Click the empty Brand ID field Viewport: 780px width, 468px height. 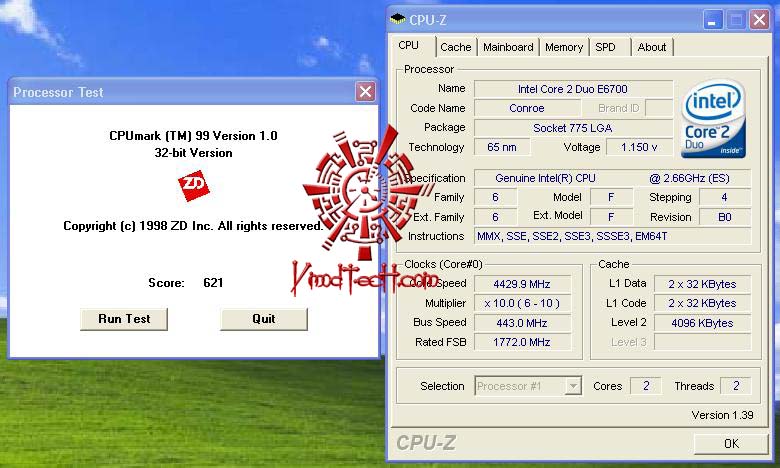[659, 108]
